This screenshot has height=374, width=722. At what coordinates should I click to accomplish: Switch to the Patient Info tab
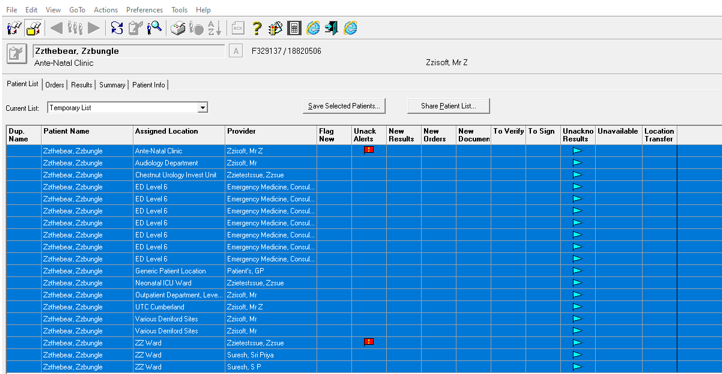tap(148, 85)
